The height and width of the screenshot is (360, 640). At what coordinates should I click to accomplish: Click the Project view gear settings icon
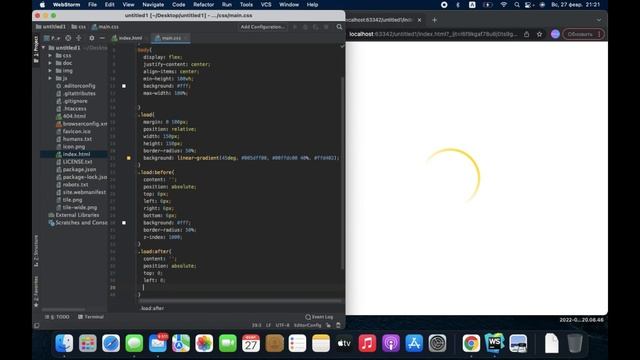coord(91,38)
